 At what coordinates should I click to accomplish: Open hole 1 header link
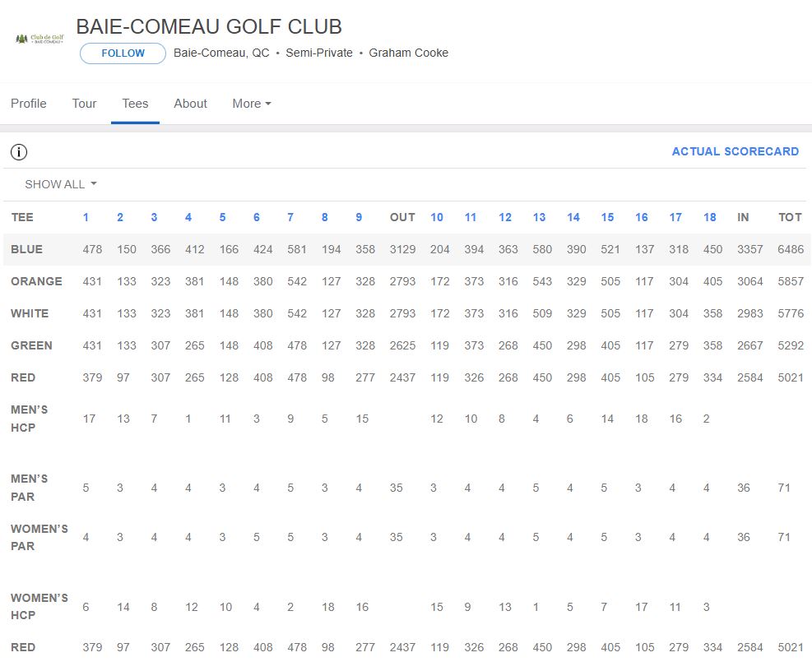coord(86,217)
